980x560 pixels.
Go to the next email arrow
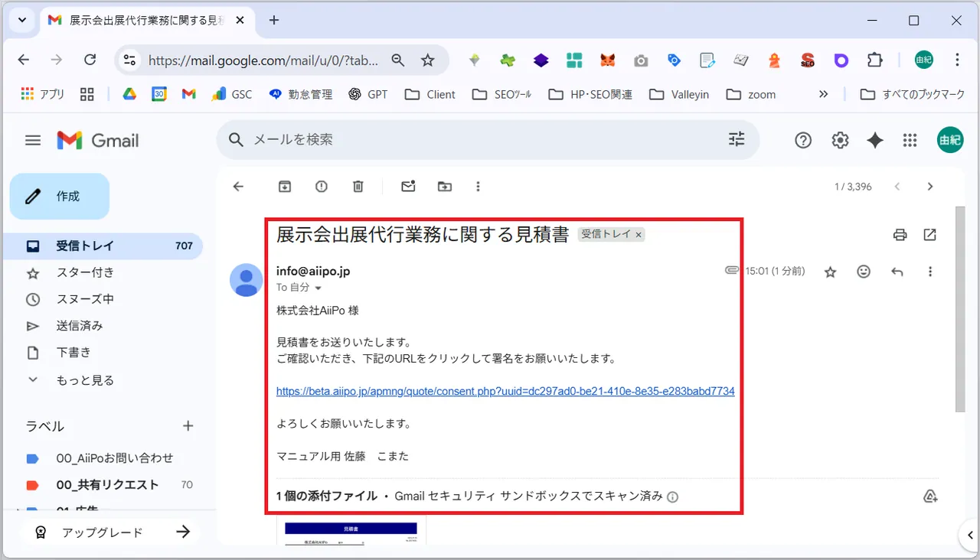930,187
